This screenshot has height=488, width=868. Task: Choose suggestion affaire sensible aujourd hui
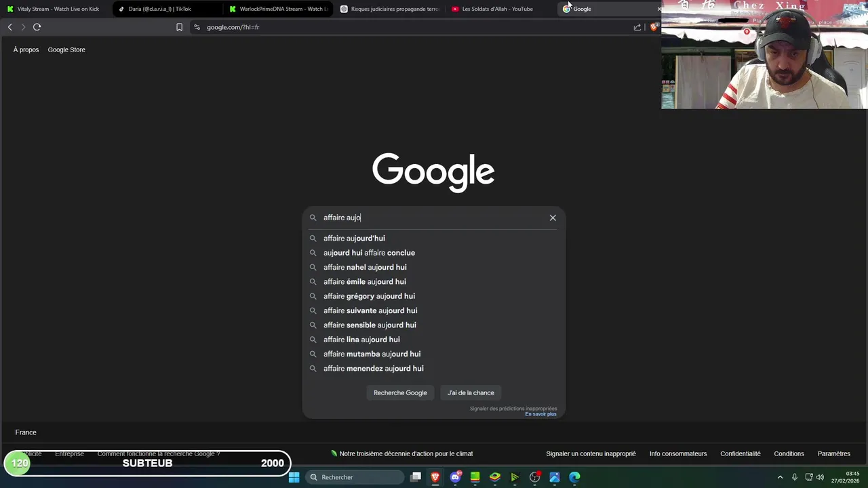click(433, 325)
